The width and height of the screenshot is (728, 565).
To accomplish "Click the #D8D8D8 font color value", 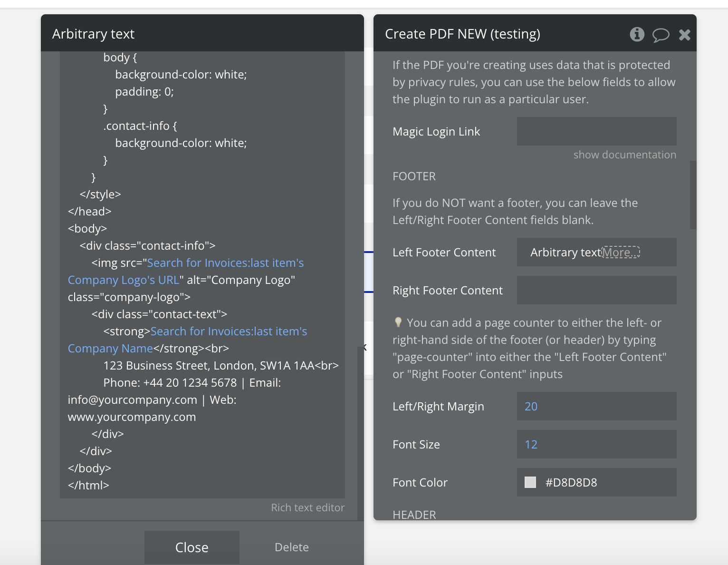I will tap(571, 482).
